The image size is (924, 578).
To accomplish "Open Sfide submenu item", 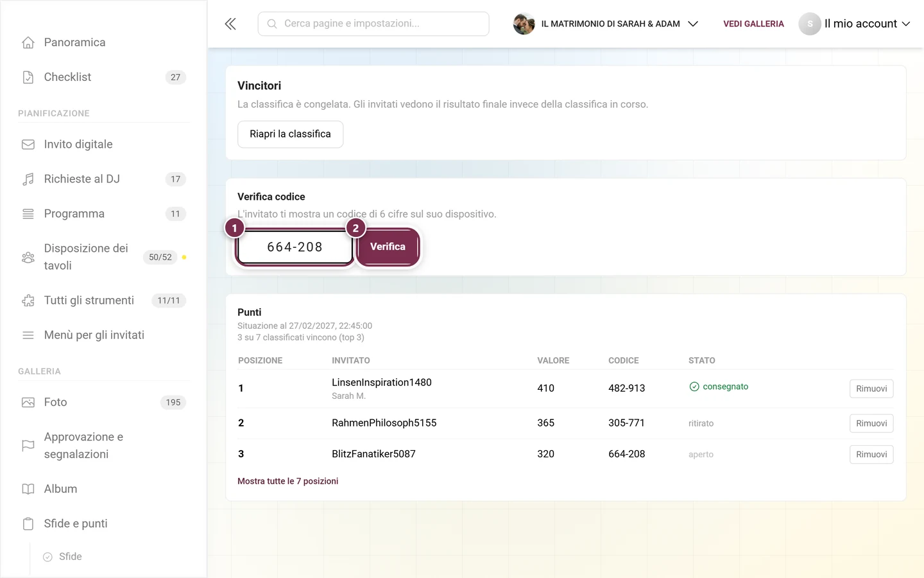I will 71,557.
